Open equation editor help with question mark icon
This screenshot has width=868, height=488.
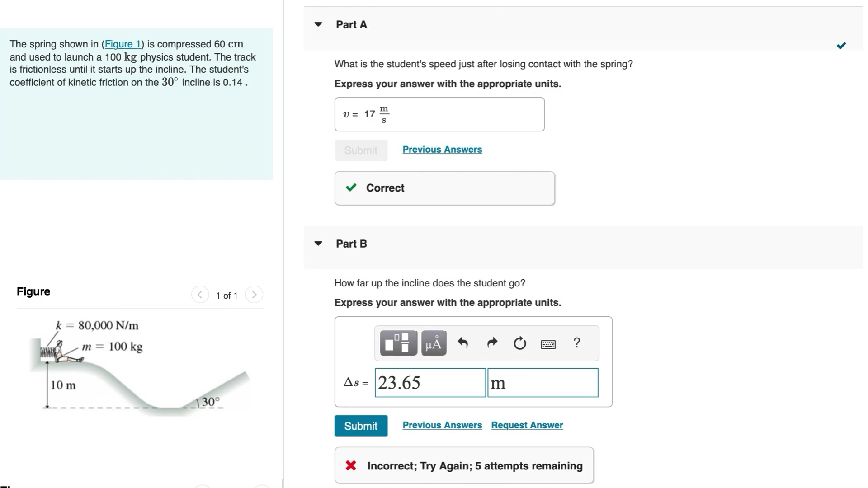point(576,343)
